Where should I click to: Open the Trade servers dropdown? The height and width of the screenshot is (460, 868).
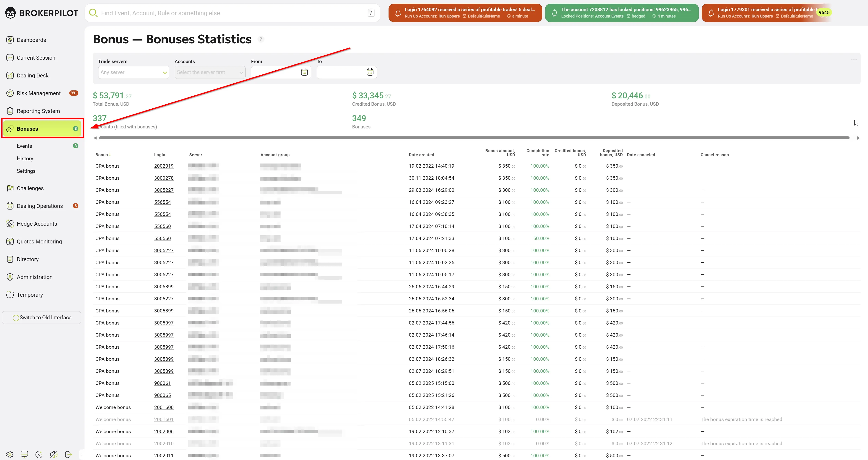coord(134,72)
